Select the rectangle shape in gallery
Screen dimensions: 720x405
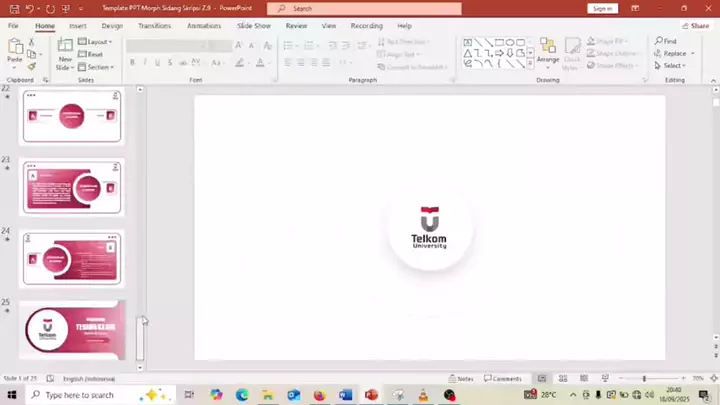tap(499, 42)
